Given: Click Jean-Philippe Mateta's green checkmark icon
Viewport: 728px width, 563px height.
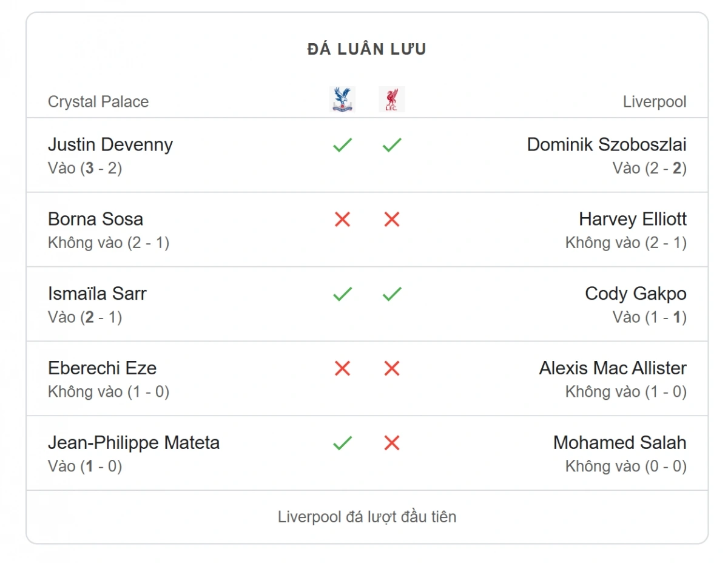Looking at the screenshot, I should [x=343, y=443].
